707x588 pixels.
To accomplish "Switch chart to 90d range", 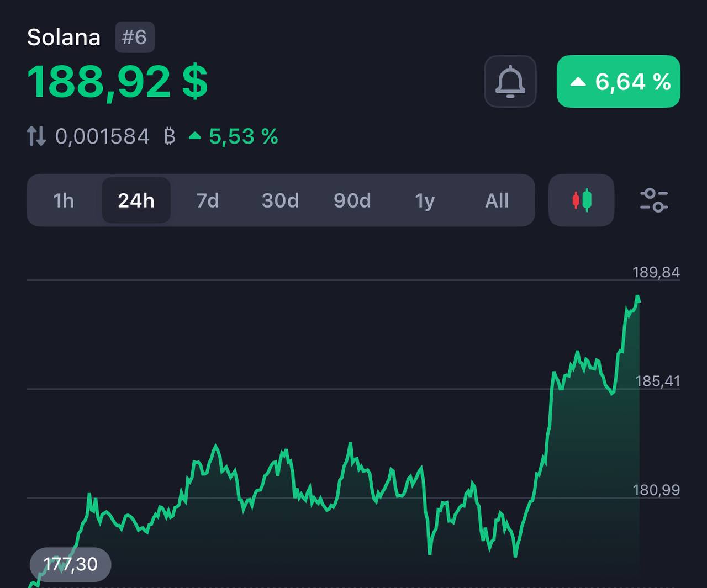I will point(352,200).
